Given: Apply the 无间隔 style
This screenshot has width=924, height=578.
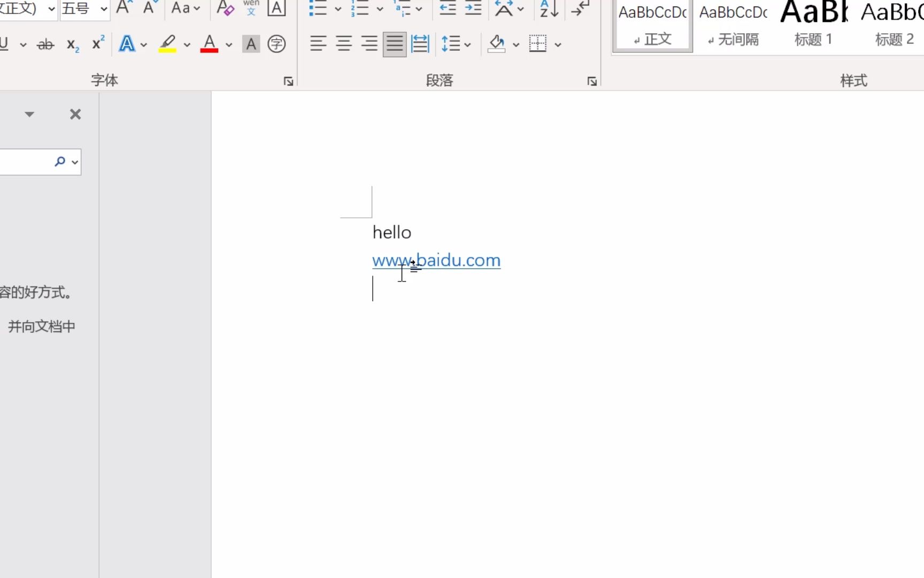Looking at the screenshot, I should (733, 25).
